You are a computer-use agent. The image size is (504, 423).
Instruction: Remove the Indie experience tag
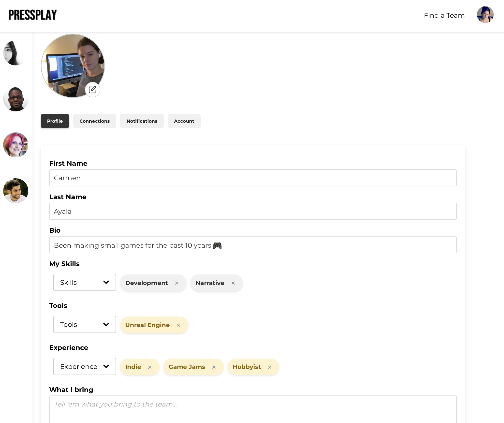tap(150, 367)
